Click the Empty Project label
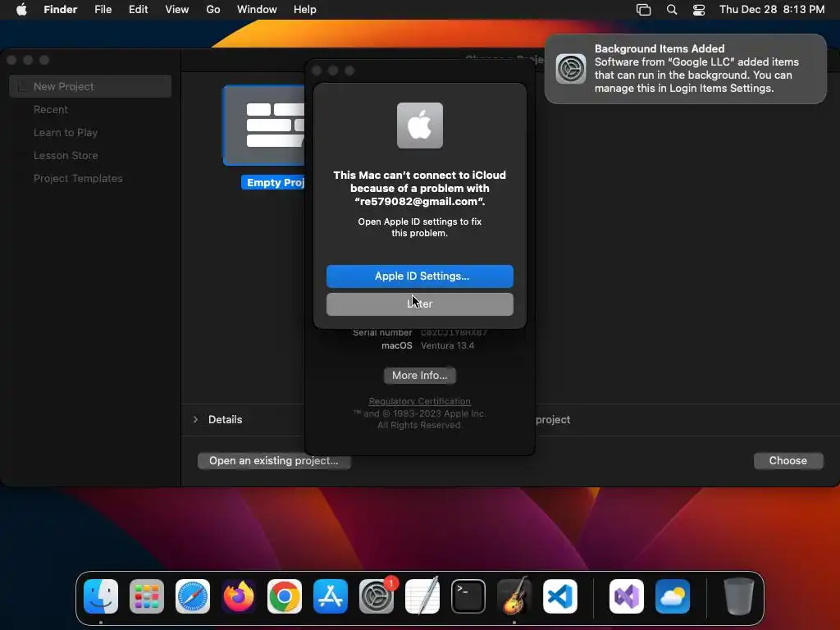The height and width of the screenshot is (630, 840). pyautogui.click(x=274, y=183)
